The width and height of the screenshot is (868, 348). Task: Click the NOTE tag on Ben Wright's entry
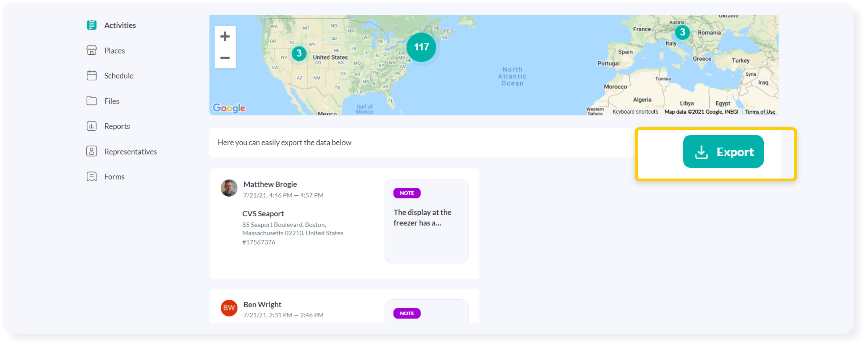(x=407, y=313)
